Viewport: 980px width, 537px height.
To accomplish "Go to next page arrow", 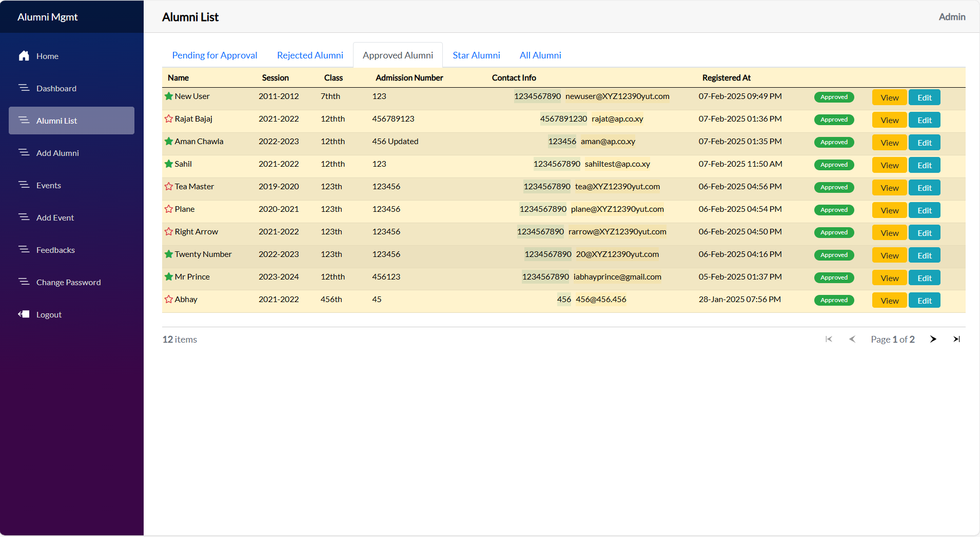I will pyautogui.click(x=933, y=339).
